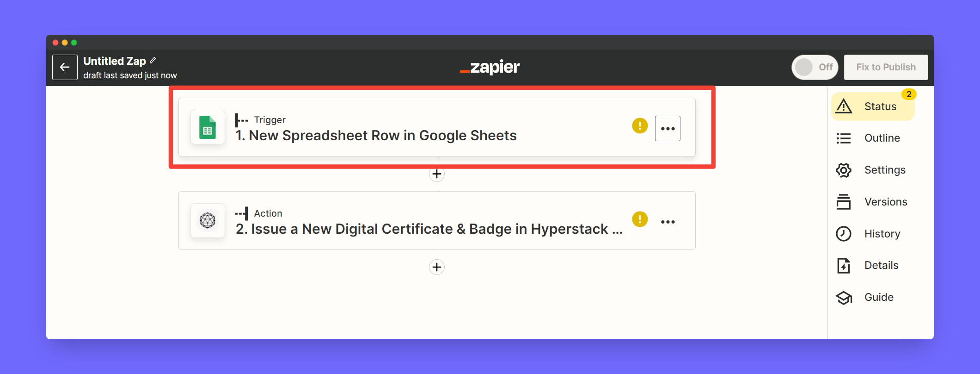This screenshot has width=980, height=374.
Task: Click the back arrow button
Action: click(65, 68)
